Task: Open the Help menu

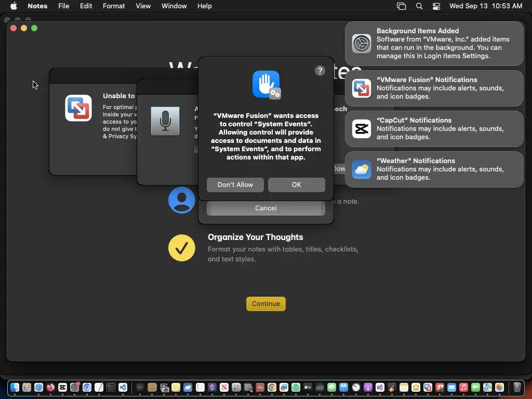Action: 205,6
